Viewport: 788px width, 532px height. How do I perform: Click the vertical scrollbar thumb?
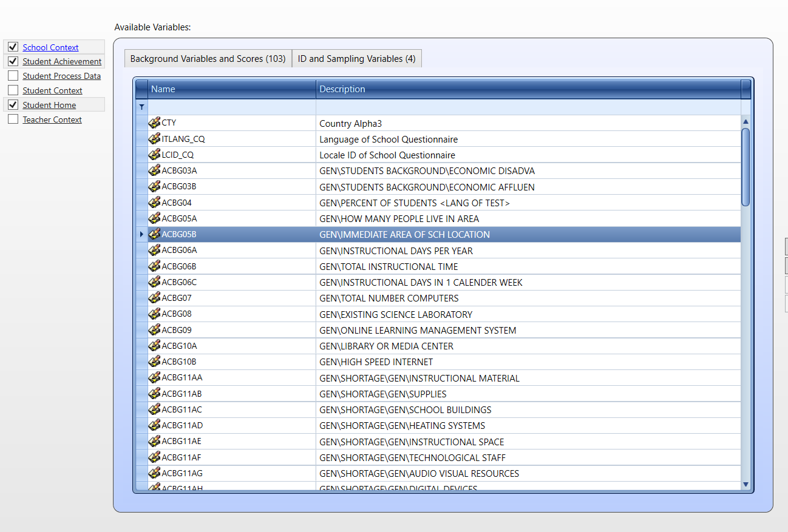coord(746,167)
